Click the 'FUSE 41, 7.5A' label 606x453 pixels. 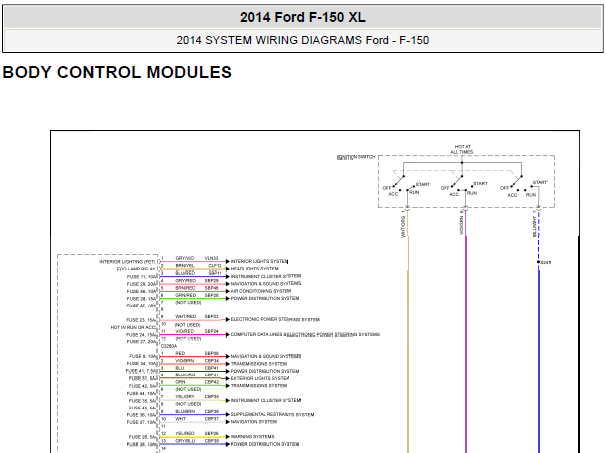pos(141,371)
